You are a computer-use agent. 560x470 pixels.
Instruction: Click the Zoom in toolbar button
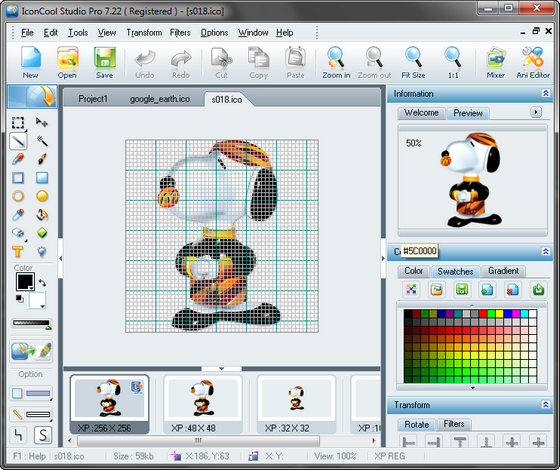click(336, 62)
